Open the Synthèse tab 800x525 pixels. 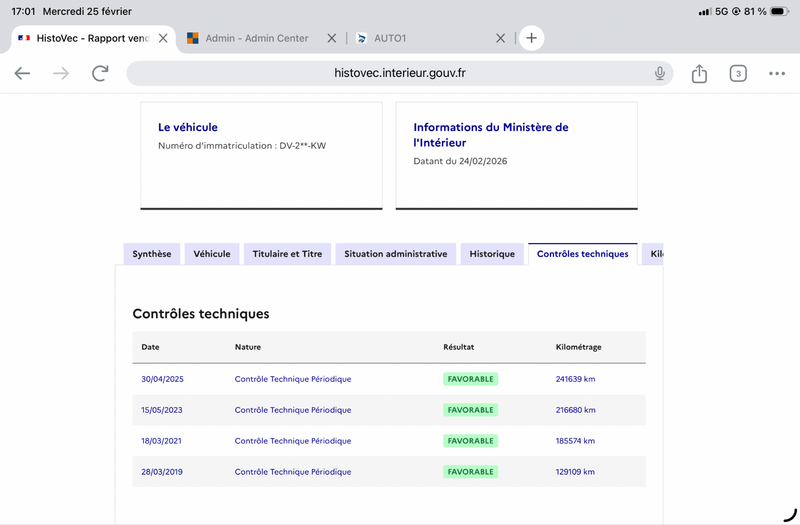152,254
